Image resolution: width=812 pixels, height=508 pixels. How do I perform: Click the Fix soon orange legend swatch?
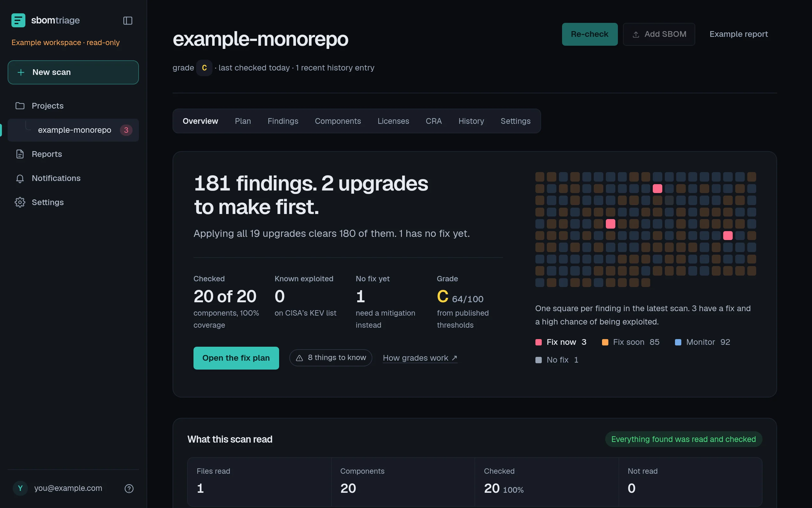point(605,342)
